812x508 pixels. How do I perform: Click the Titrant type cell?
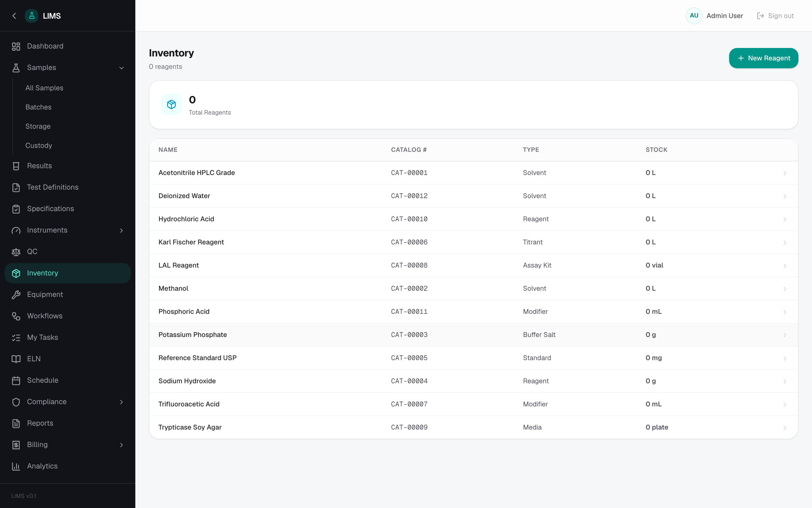click(533, 242)
